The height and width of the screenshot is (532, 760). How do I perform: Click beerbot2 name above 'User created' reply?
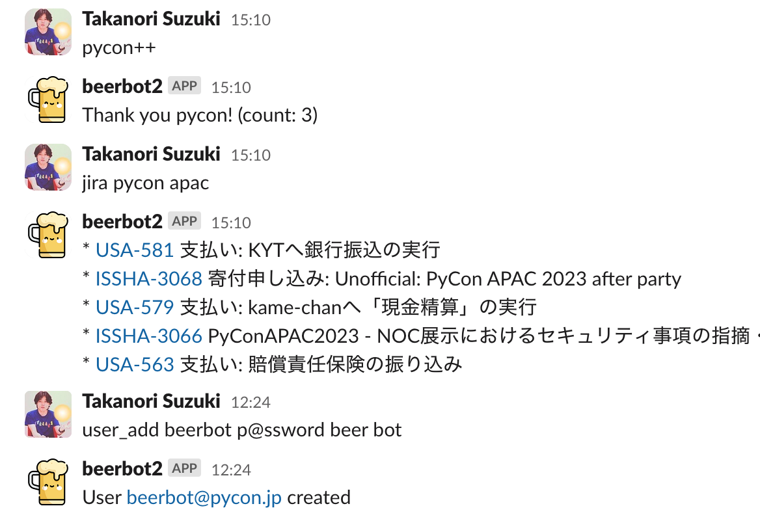pos(122,469)
